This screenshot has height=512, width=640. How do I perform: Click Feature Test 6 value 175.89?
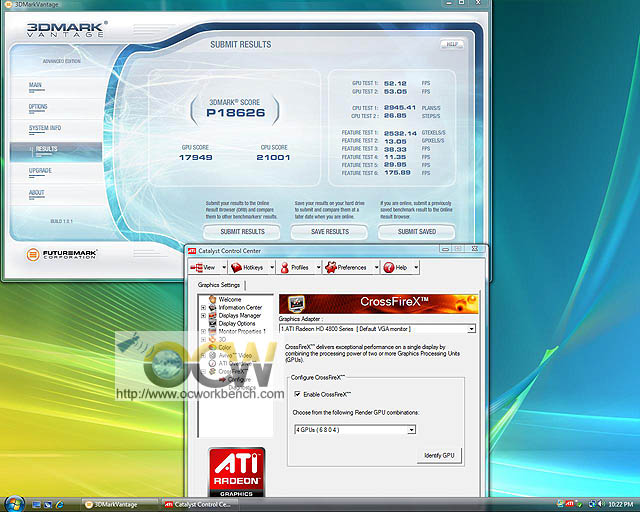[397, 173]
